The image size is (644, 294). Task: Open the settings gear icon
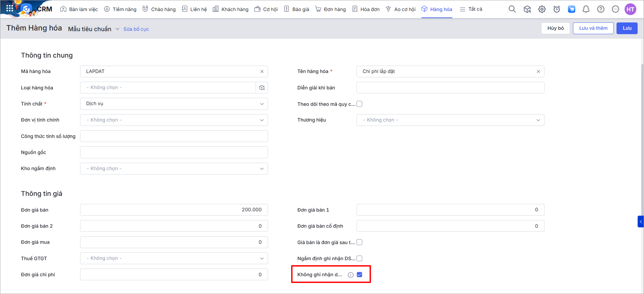pos(542,9)
